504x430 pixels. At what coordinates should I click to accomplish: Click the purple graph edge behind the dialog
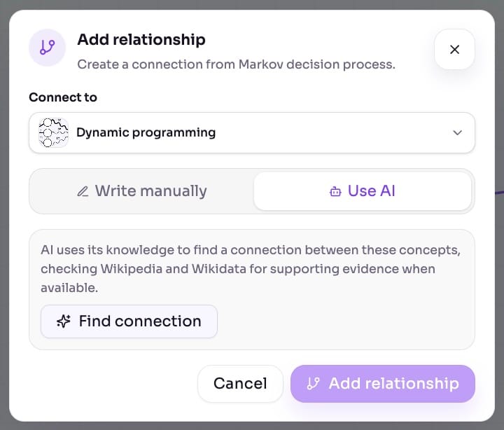[499, 193]
